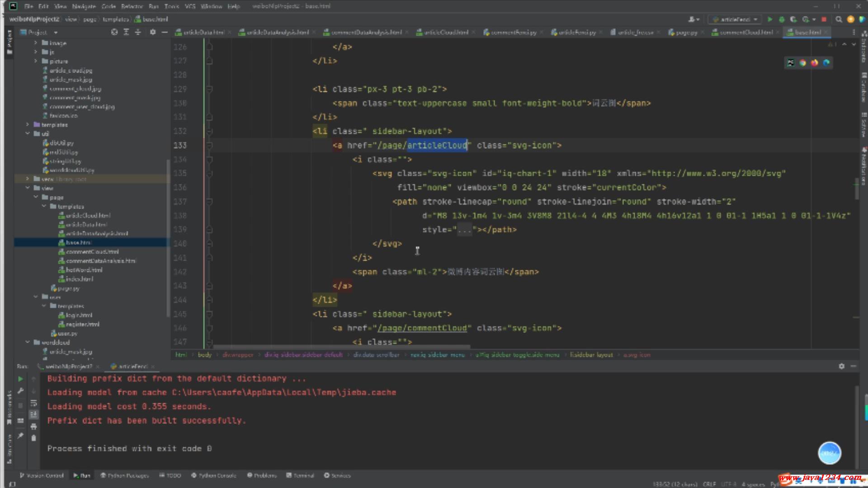
Task: Toggle soft-wrap in Run console
Action: click(33, 403)
